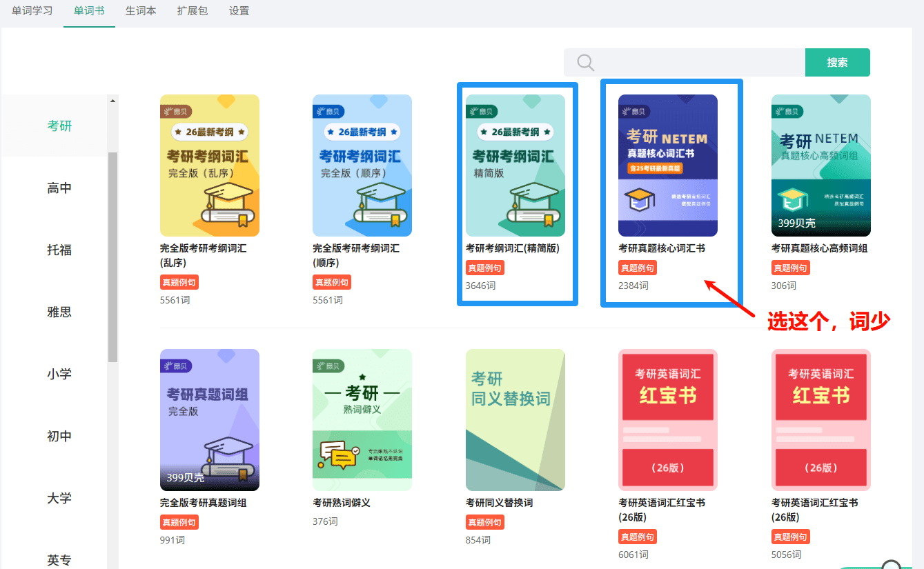
Task: Click 真题例句 tag under 精简版 book
Action: click(x=485, y=268)
